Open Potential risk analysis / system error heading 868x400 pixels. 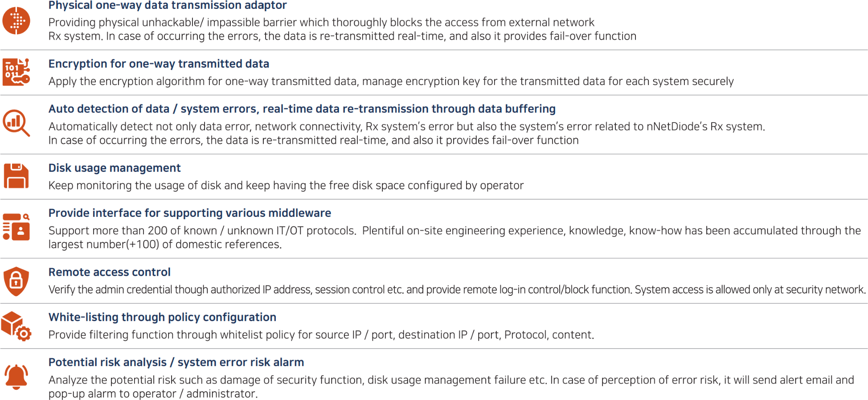(x=176, y=362)
